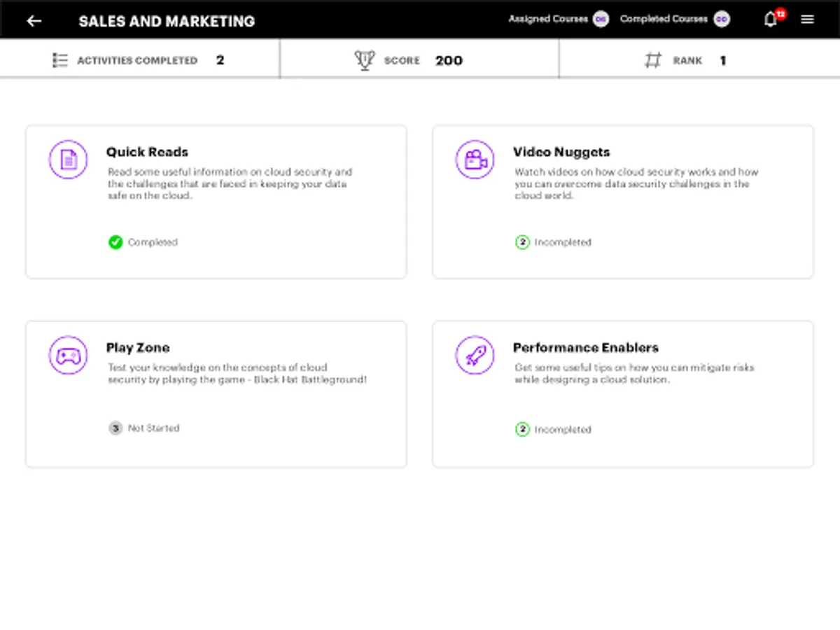
Task: Click the Rank hashtag icon
Action: click(x=652, y=60)
